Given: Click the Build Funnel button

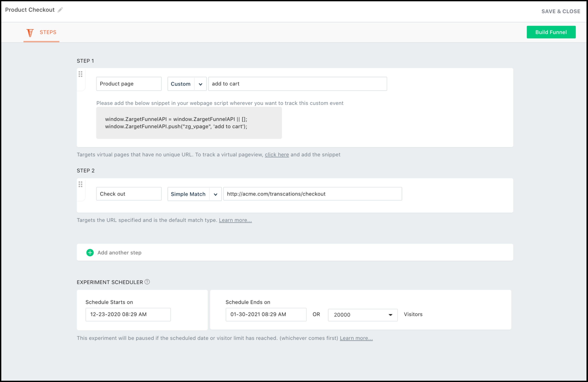Looking at the screenshot, I should coord(551,32).
